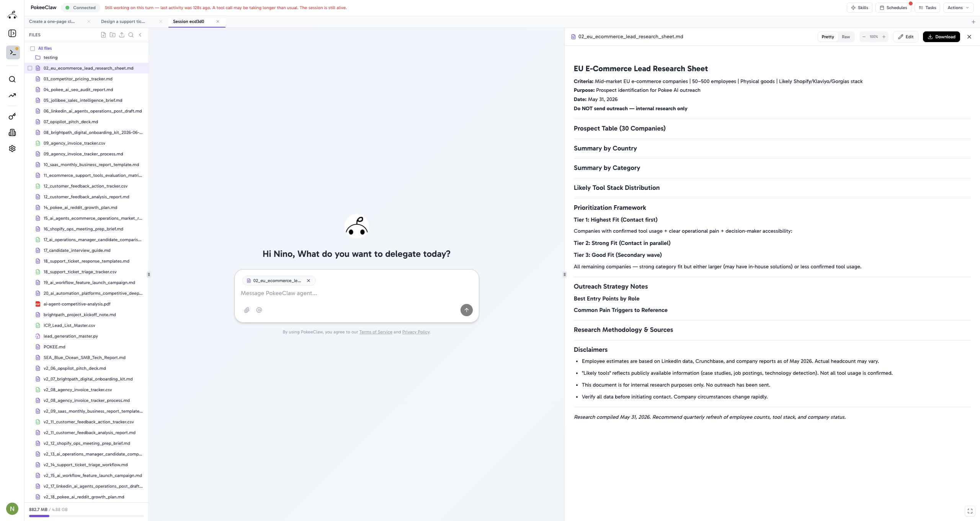Expand the testing folder

click(51, 57)
